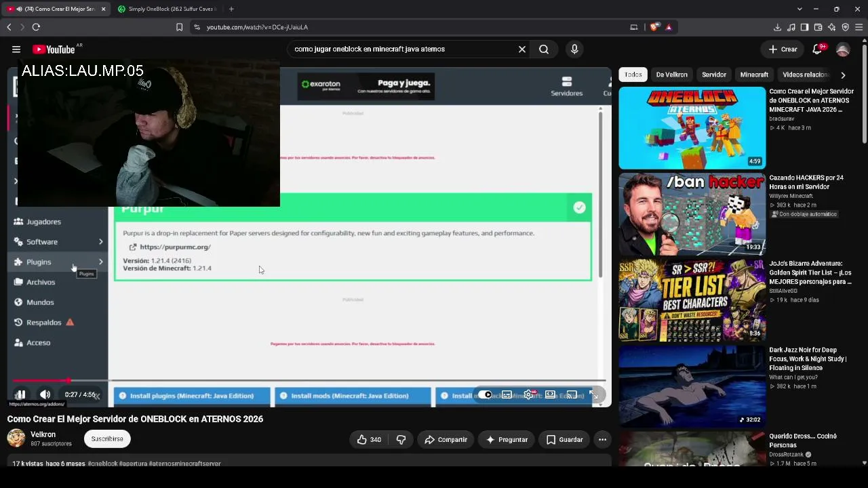Image resolution: width=868 pixels, height=488 pixels.
Task: Seek on the red video progress bar
Action: click(x=309, y=380)
